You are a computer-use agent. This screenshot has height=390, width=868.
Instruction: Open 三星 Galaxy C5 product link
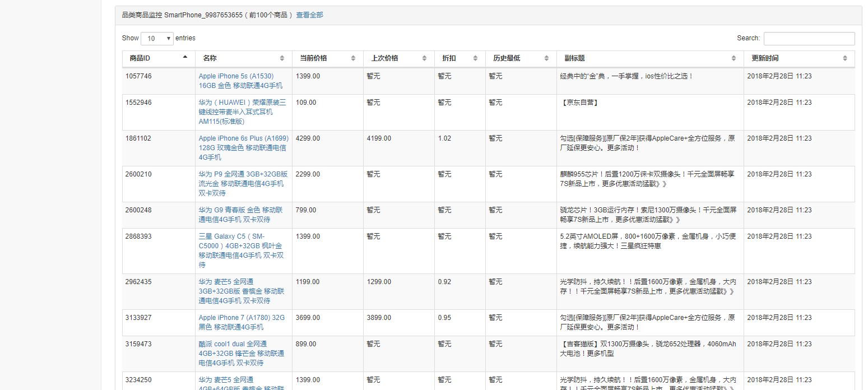[x=241, y=250]
